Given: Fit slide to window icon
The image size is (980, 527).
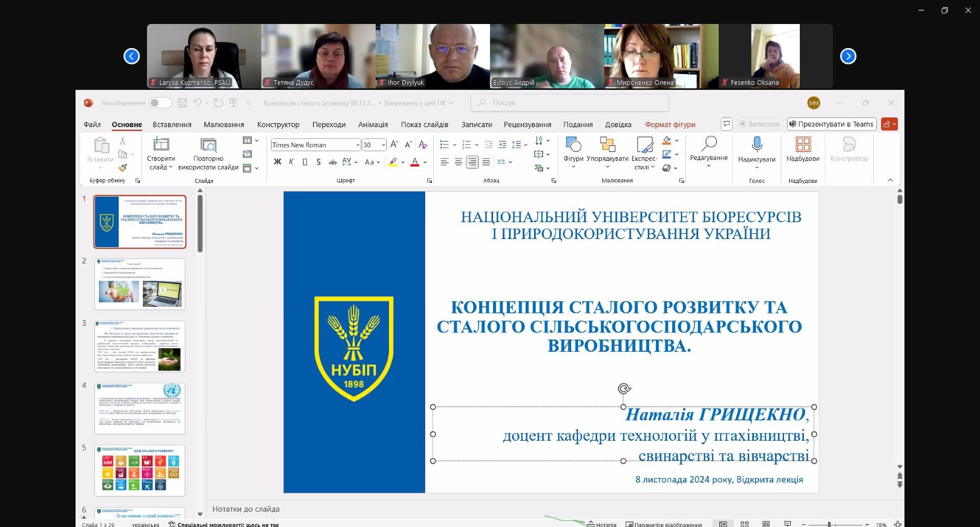Looking at the screenshot, I should 897,524.
